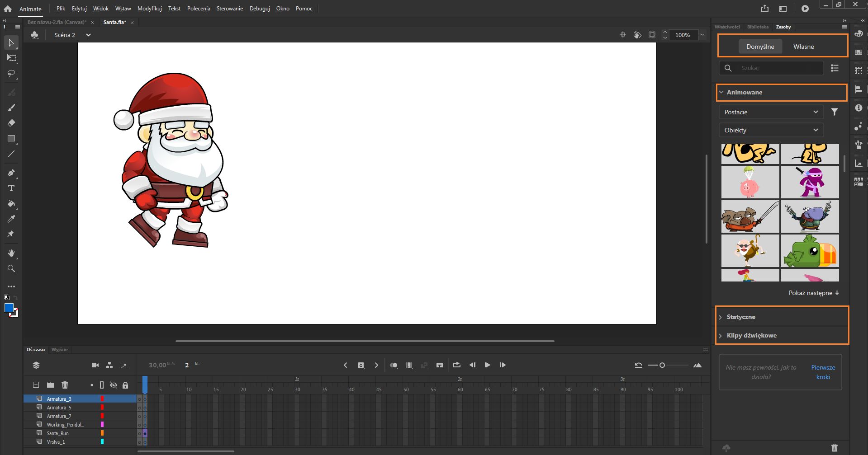Open the stage zoom percentage dropdown
Viewport: 868px width, 455px height.
pyautogui.click(x=702, y=35)
